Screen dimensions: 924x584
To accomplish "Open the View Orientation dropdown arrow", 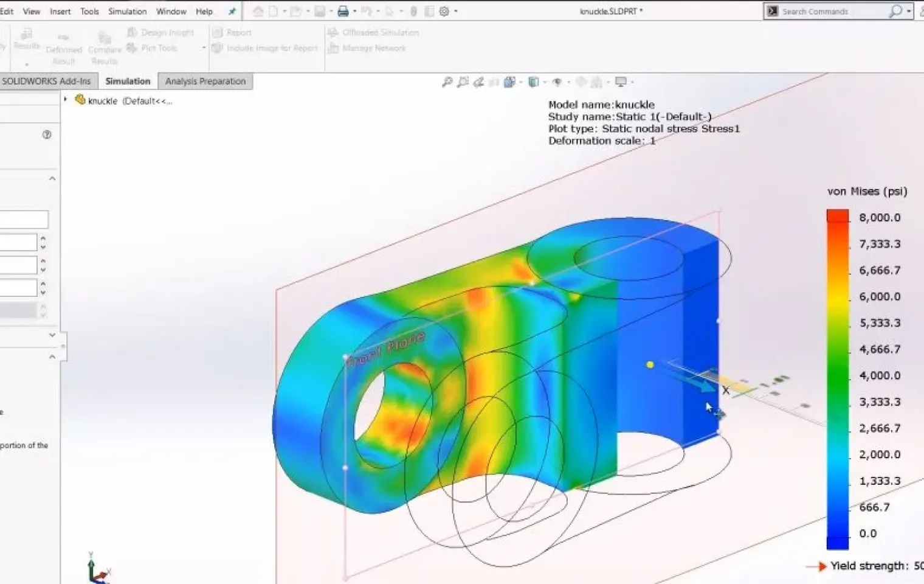I will 521,82.
